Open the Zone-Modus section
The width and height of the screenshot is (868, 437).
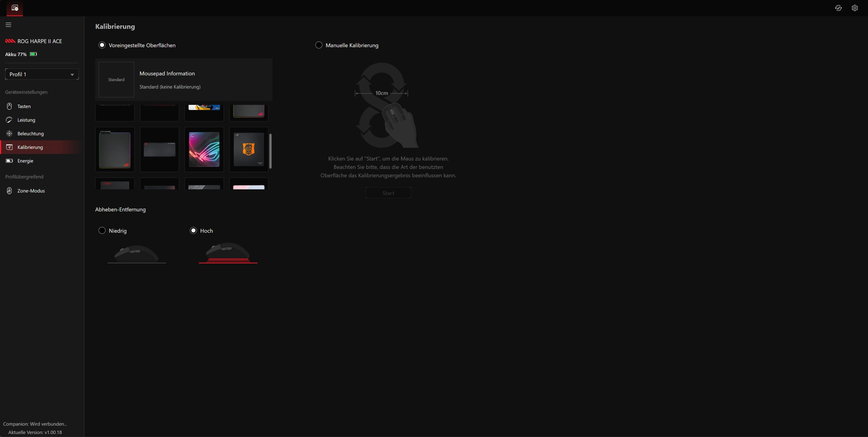[x=31, y=191]
